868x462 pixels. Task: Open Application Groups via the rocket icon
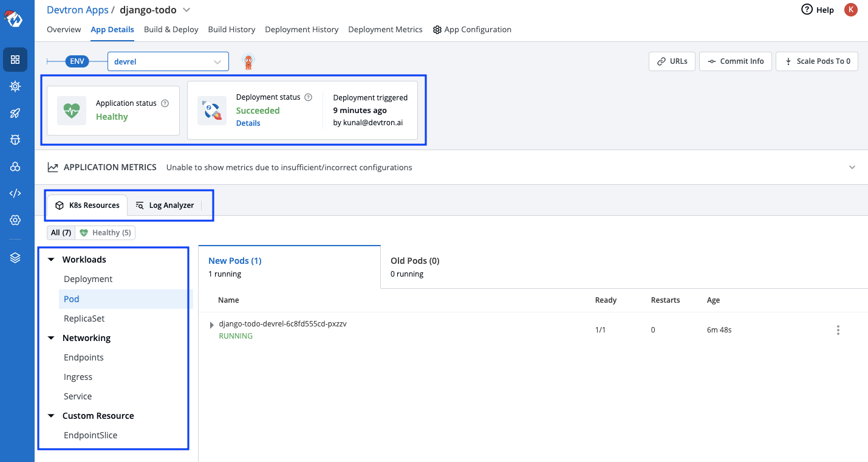click(16, 113)
